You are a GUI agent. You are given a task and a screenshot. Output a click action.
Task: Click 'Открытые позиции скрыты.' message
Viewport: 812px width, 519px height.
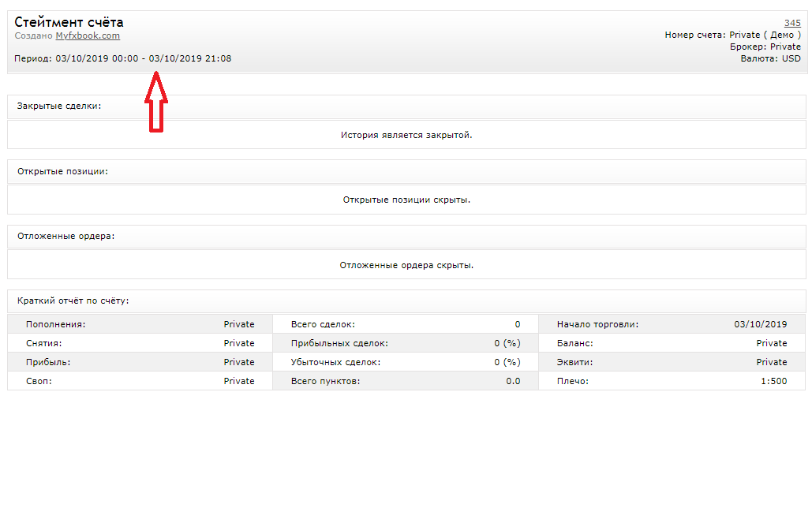pyautogui.click(x=406, y=200)
